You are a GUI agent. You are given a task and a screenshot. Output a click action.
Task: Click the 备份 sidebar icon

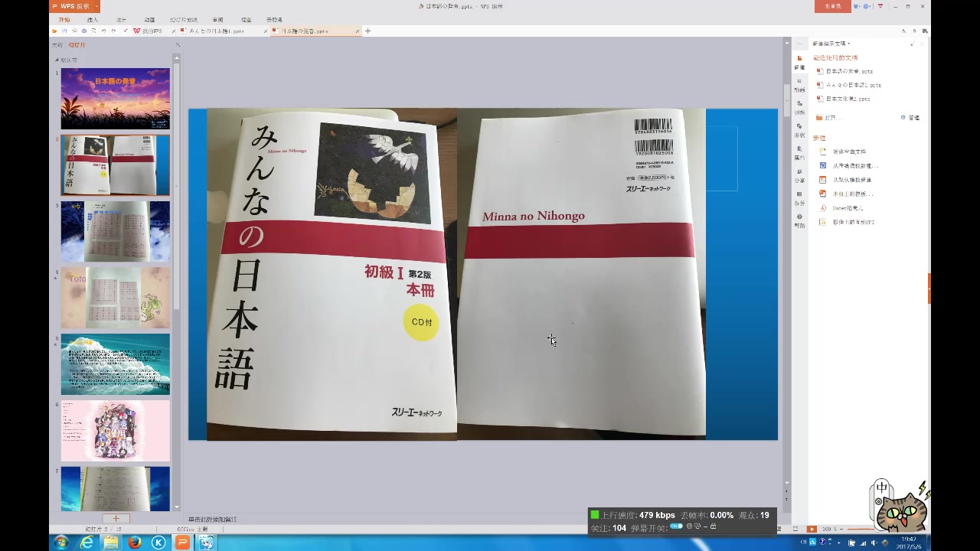[799, 199]
